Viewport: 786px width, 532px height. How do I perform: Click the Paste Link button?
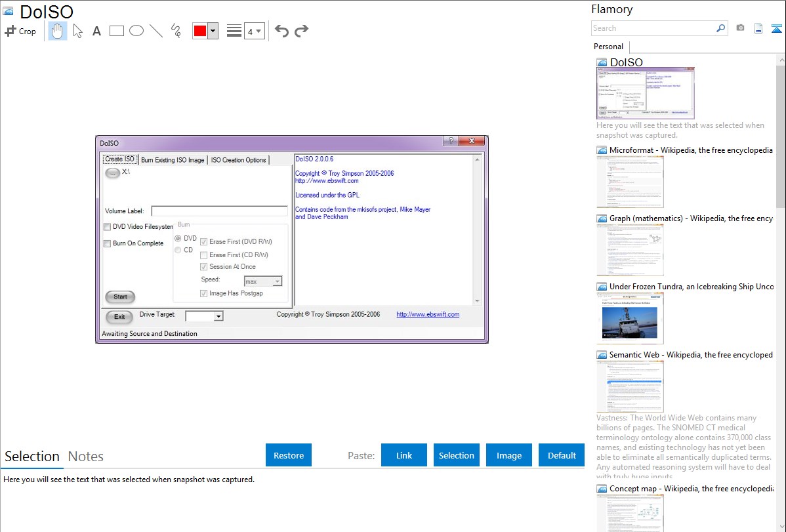404,455
